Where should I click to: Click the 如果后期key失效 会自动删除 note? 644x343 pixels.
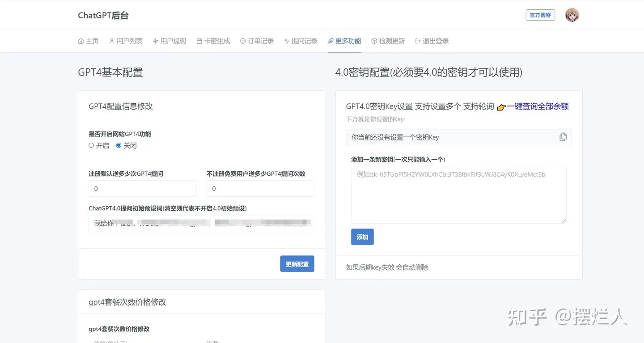387,267
